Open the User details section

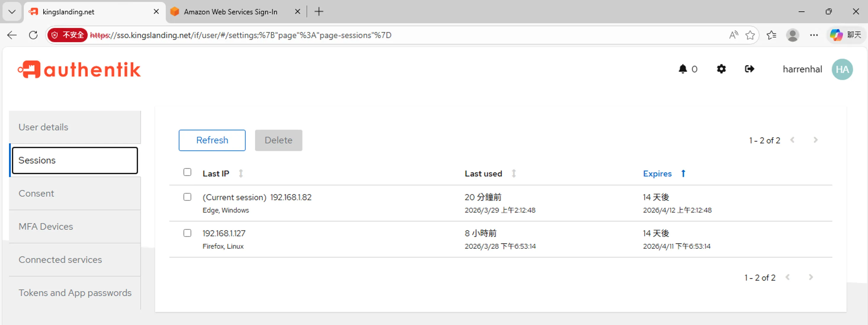pyautogui.click(x=75, y=127)
